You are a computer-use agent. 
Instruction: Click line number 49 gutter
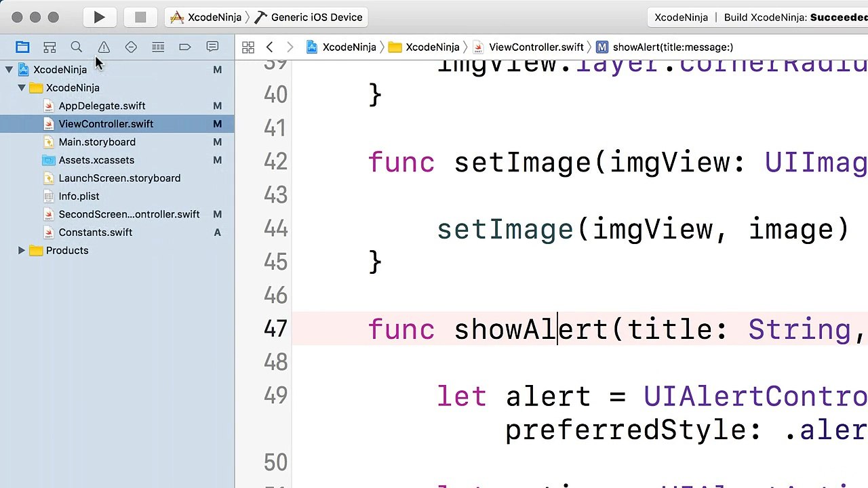click(275, 396)
